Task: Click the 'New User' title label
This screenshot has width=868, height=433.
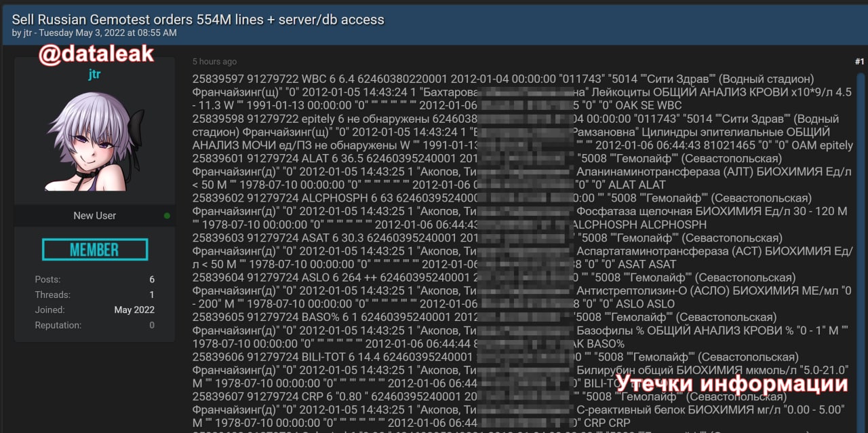Action: [94, 216]
